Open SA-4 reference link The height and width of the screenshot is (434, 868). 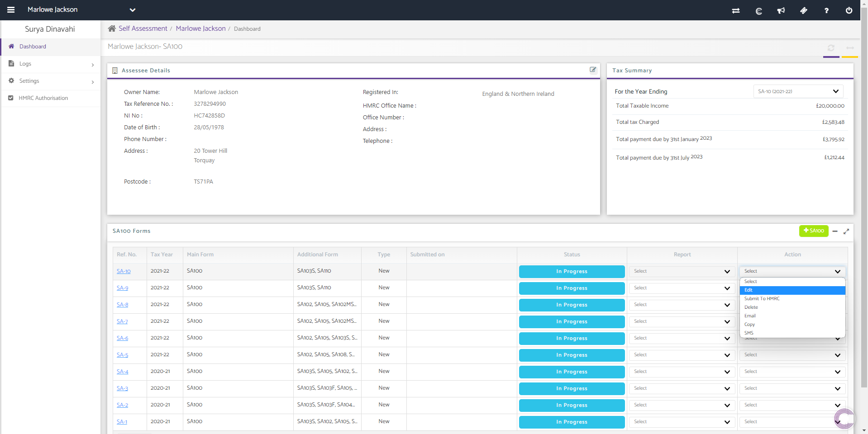pos(123,372)
